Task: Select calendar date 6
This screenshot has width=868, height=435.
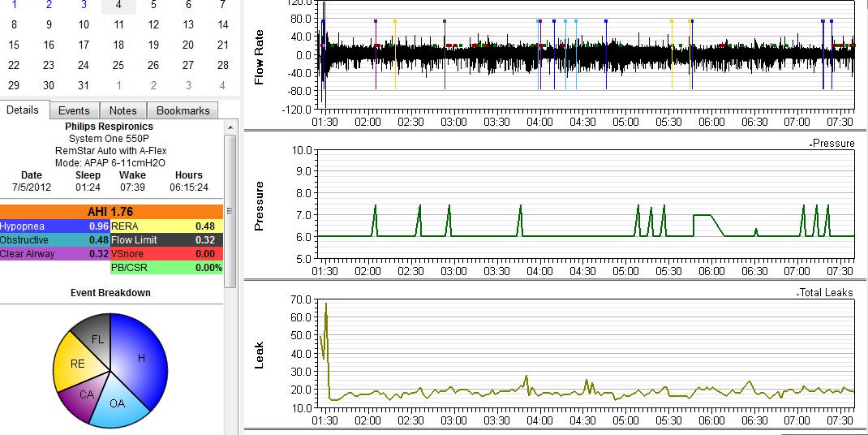Action: point(188,4)
